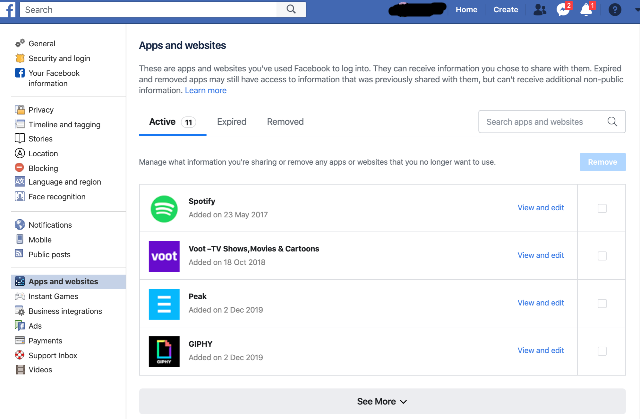Click the search magnifier in top bar
The image size is (640, 419).
pyautogui.click(x=292, y=9)
